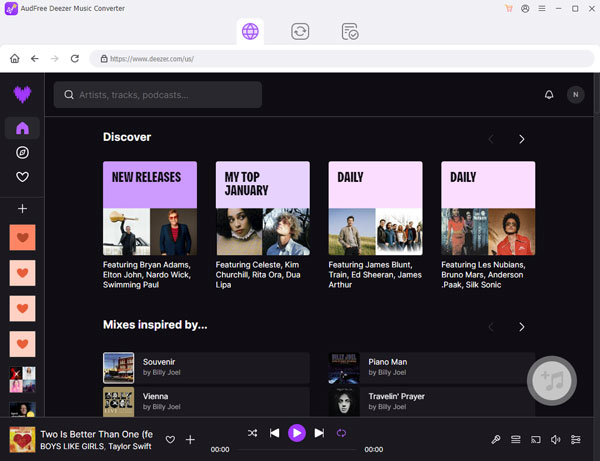Click the floating add music button
Image resolution: width=600 pixels, height=461 pixels.
(552, 381)
